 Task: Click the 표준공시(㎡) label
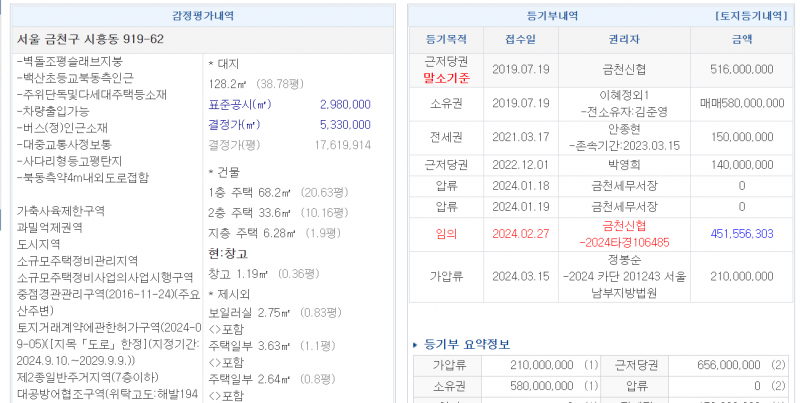click(x=240, y=105)
